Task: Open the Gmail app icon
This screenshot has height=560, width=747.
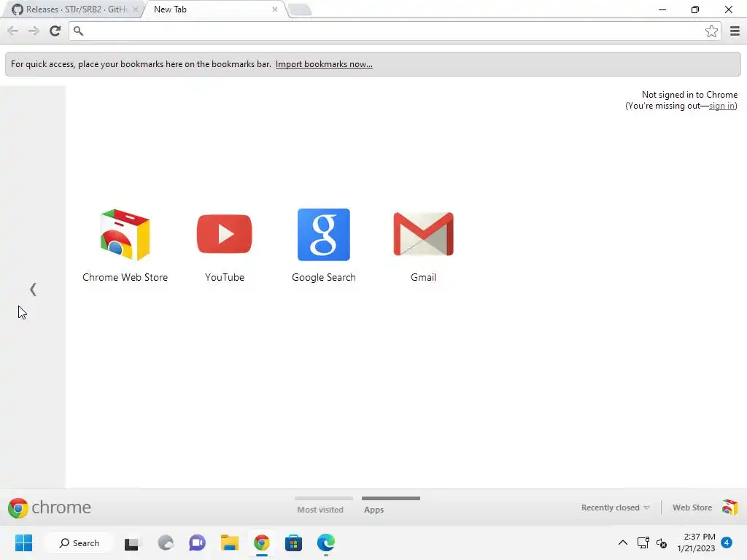Action: point(423,234)
